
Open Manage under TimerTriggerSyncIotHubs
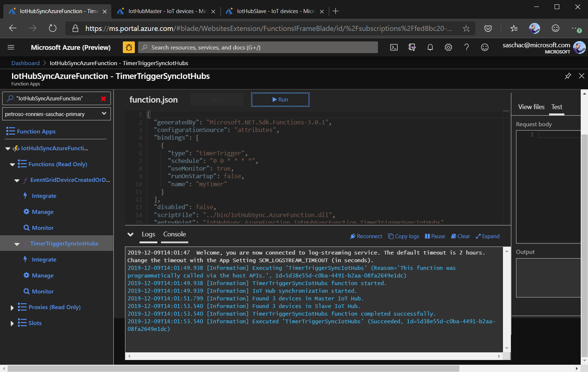tap(43, 276)
